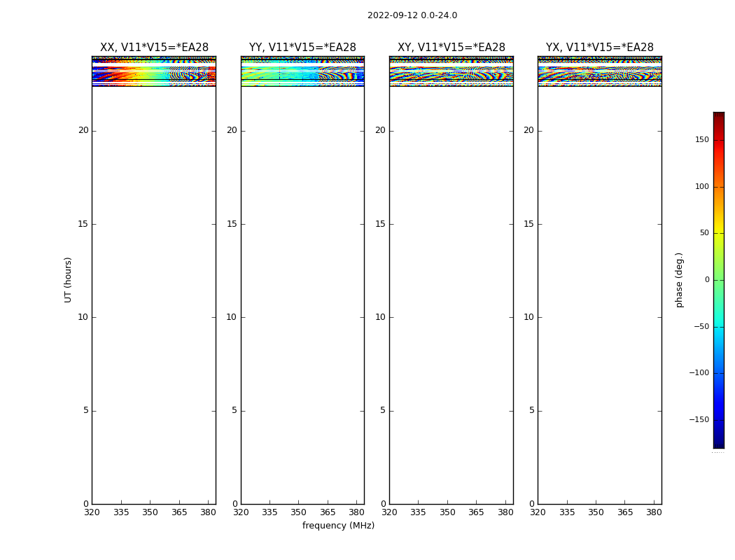
Task: Click the XY panel phase data strip
Action: point(451,71)
